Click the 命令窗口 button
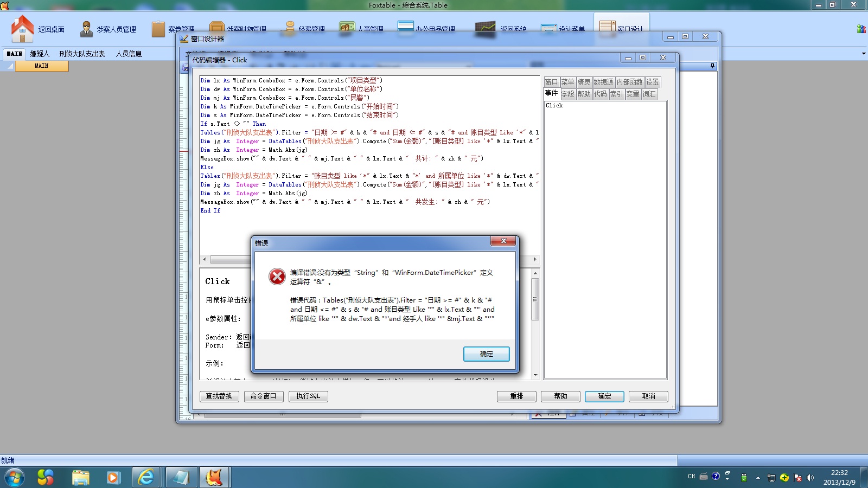 coord(264,396)
